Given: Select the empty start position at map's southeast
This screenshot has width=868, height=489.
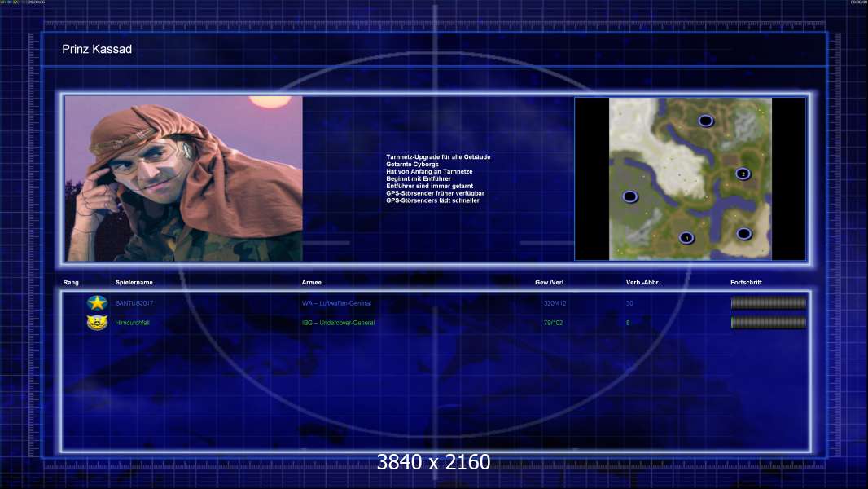Looking at the screenshot, I should click(744, 234).
